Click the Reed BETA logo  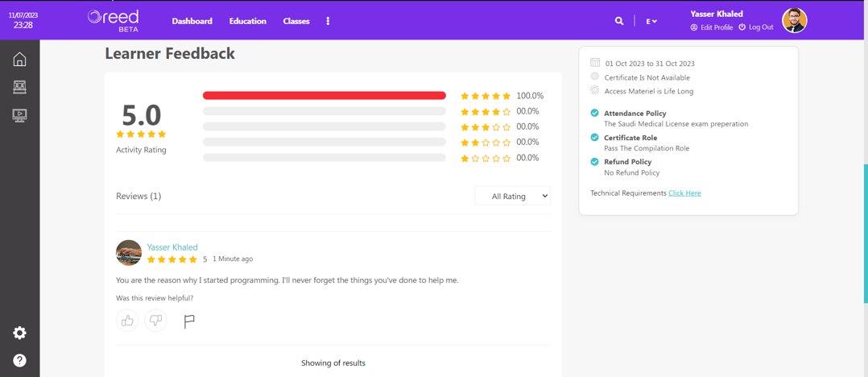click(113, 20)
